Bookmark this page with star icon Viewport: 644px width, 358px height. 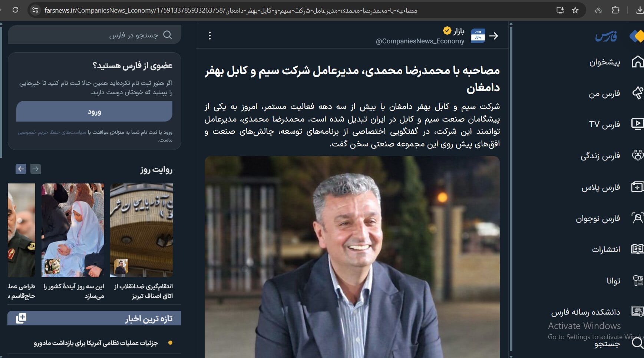(575, 10)
